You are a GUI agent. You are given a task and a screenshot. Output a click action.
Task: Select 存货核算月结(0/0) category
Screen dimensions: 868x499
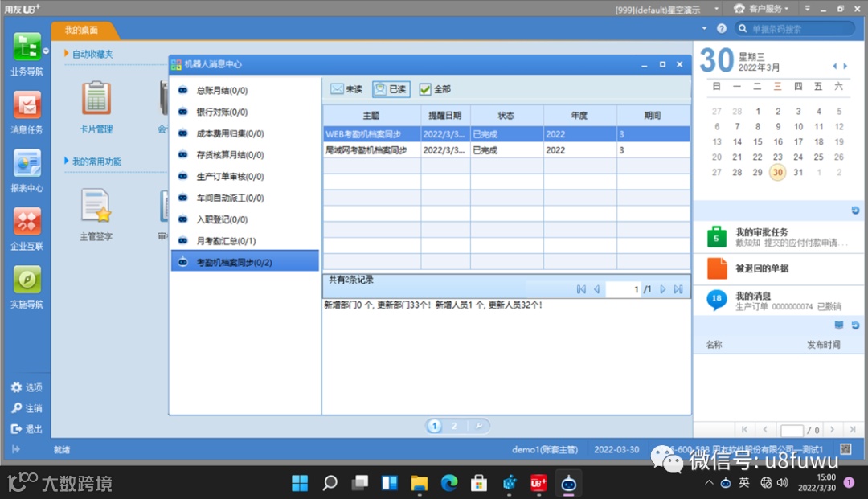point(244,155)
